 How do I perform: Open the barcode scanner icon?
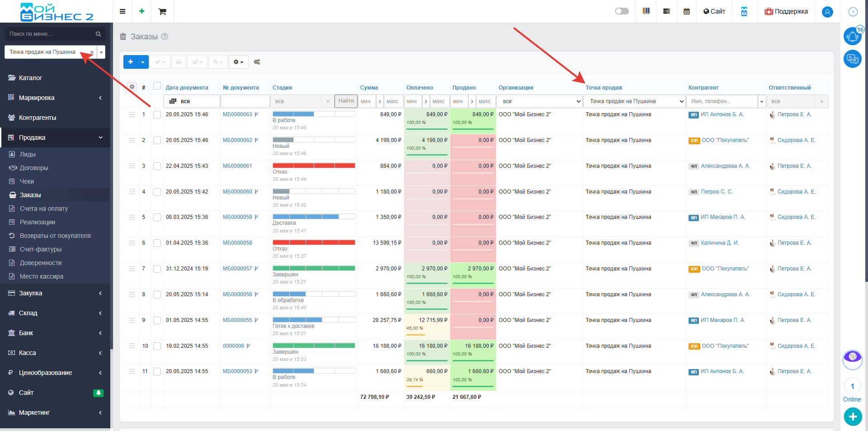click(x=646, y=11)
